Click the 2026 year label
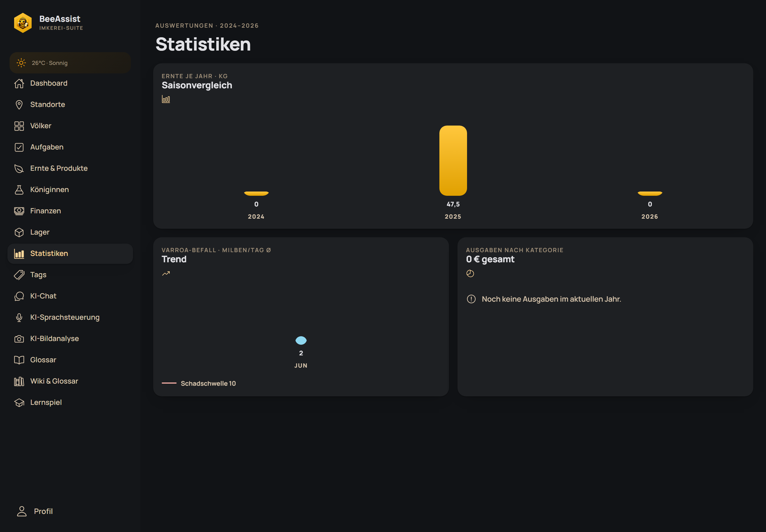 (x=650, y=217)
